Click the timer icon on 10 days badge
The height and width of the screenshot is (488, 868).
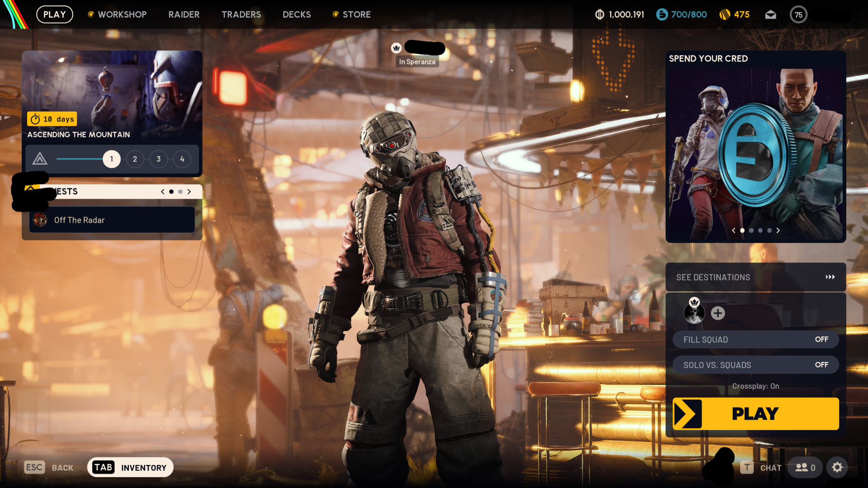[35, 119]
